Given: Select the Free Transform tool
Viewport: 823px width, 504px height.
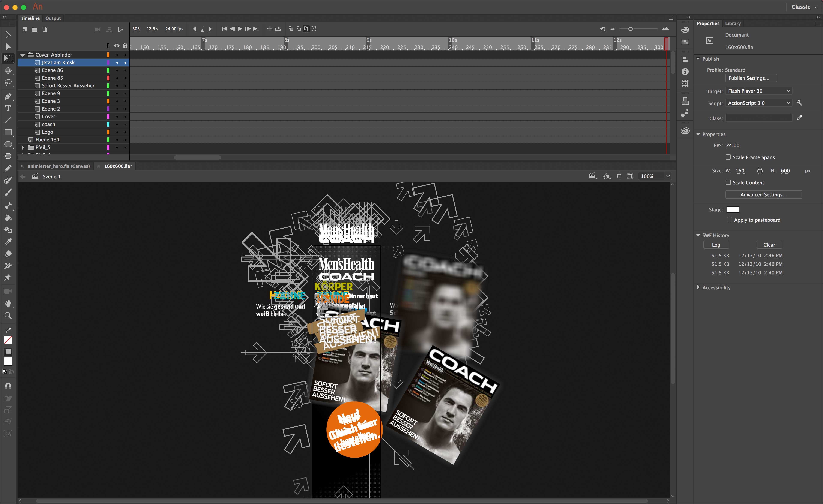Looking at the screenshot, I should 8,58.
